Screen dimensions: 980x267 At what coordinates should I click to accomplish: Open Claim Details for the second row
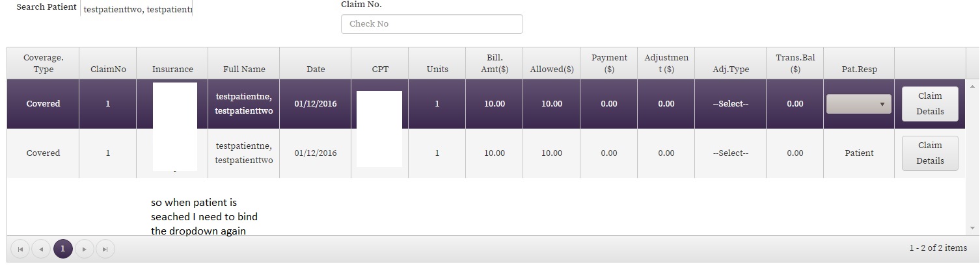tap(929, 153)
